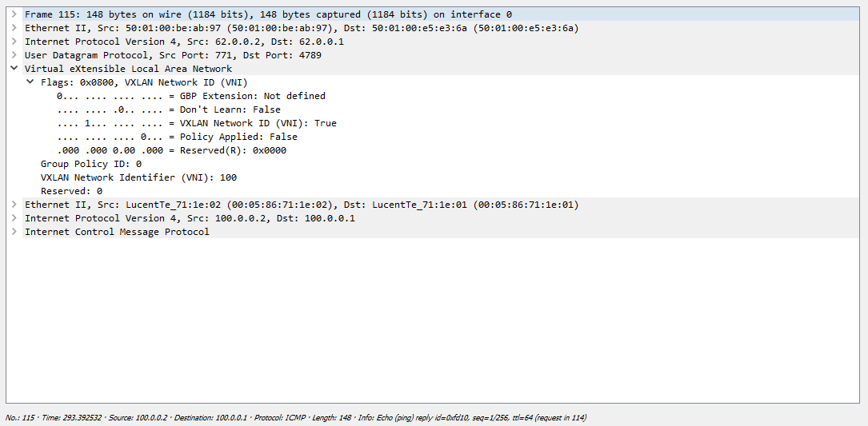Collapse the Virtual eXtensible Local Area Network section

(x=14, y=69)
